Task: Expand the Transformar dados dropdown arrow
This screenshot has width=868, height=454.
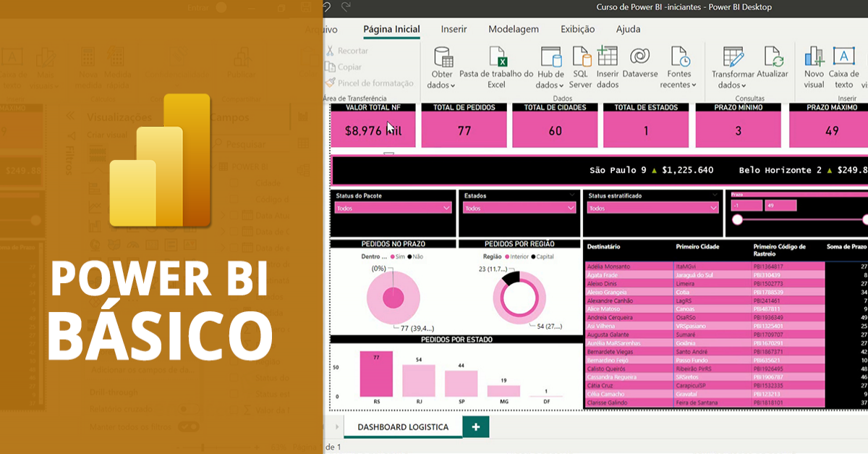Action: click(745, 85)
